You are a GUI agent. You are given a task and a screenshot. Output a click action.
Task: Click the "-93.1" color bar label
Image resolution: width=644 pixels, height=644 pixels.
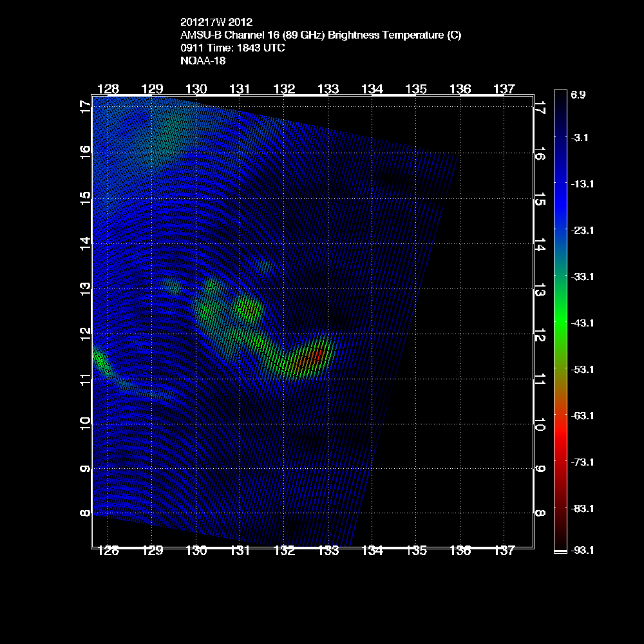(582, 550)
